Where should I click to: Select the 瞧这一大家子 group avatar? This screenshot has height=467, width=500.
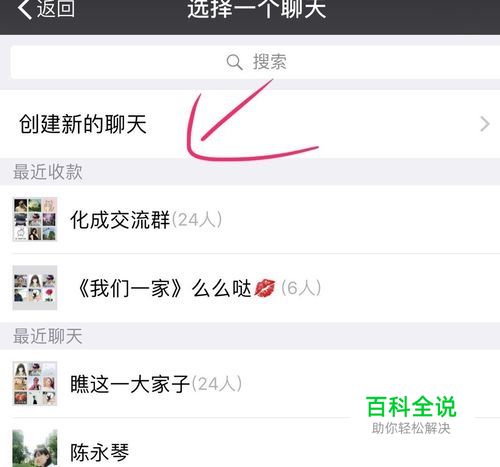(35, 383)
